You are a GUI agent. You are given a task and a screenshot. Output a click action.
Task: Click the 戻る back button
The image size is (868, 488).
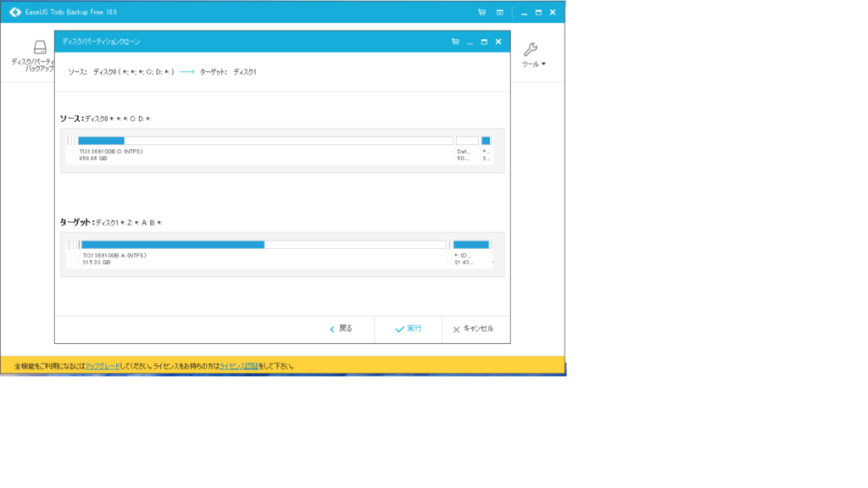pos(341,329)
